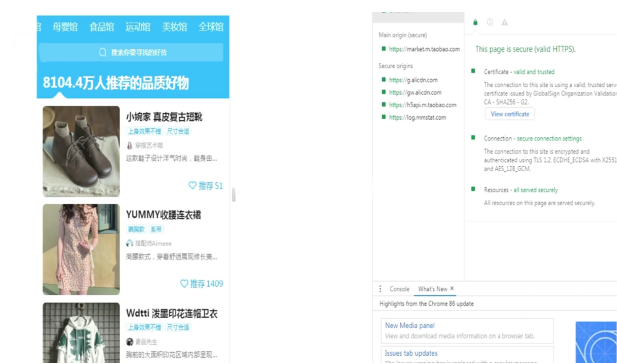Click the 系带 tag
The width and height of the screenshot is (617, 364).
[156, 229]
